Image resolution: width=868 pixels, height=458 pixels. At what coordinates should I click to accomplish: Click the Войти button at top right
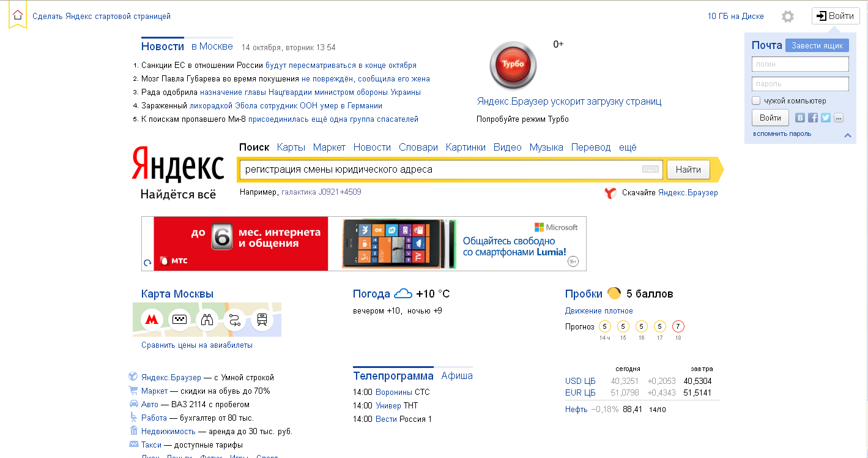(x=836, y=16)
